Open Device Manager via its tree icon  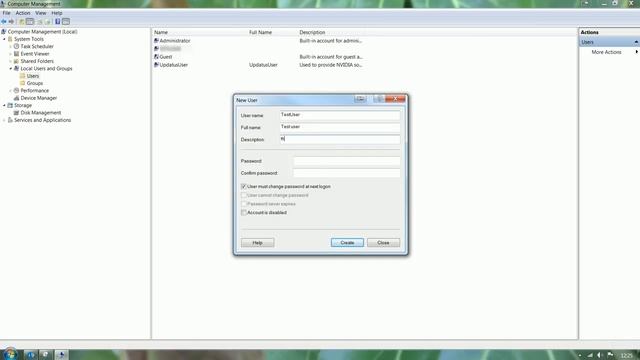16,98
